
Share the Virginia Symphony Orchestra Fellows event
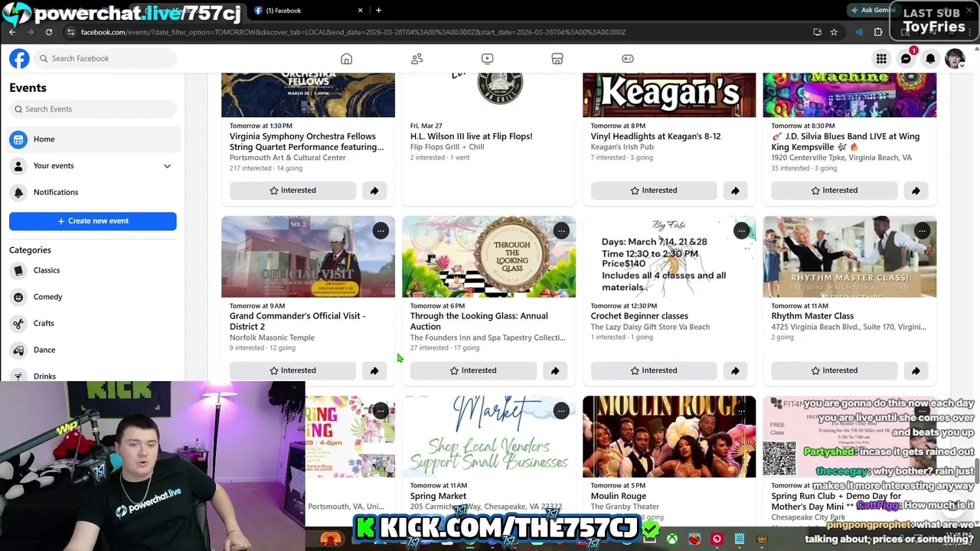[374, 191]
